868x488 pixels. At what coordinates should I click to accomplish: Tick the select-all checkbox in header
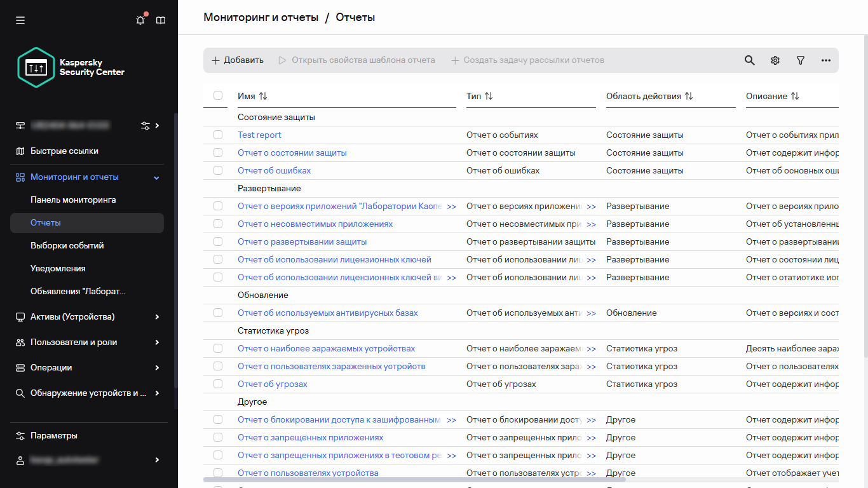coord(218,95)
